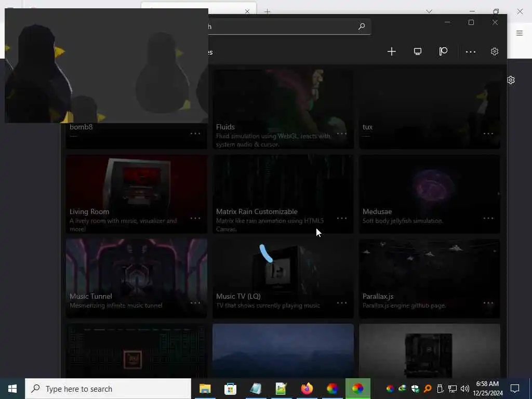Click the 'Fluids' wallpaper title

point(225,127)
